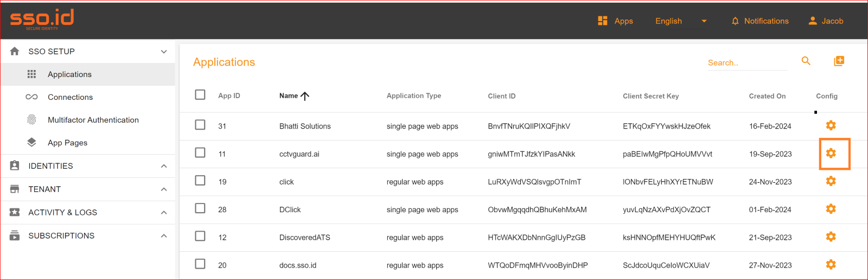Open Connections in the sidebar
The width and height of the screenshot is (868, 280).
pyautogui.click(x=70, y=97)
